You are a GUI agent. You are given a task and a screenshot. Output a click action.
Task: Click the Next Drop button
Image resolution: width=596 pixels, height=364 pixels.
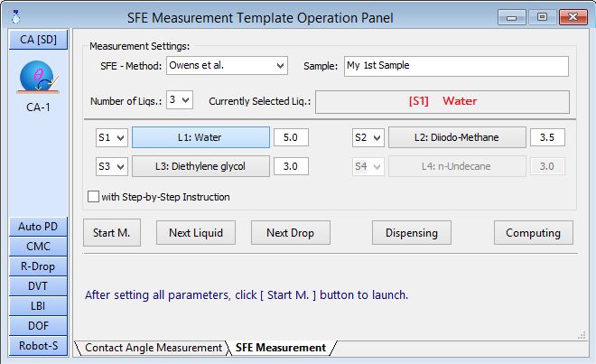pos(290,232)
